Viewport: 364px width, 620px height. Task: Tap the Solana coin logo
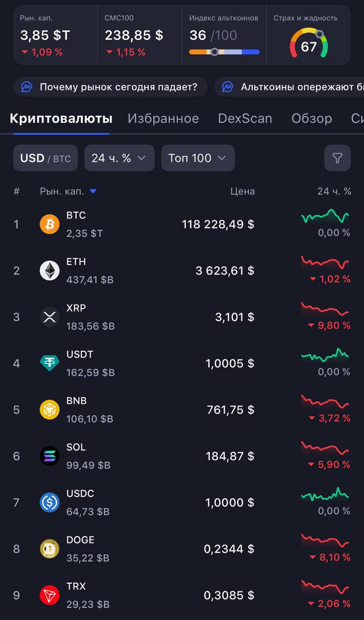tap(49, 456)
